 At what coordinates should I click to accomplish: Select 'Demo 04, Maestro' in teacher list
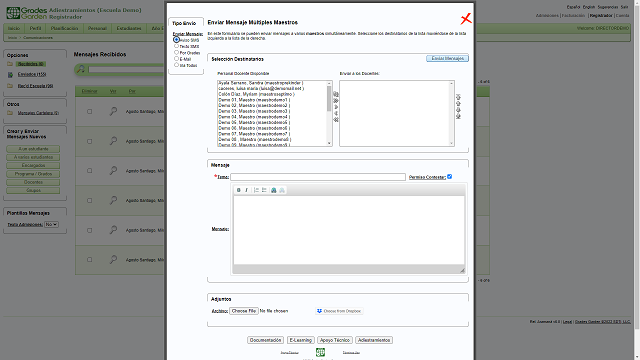pyautogui.click(x=254, y=117)
